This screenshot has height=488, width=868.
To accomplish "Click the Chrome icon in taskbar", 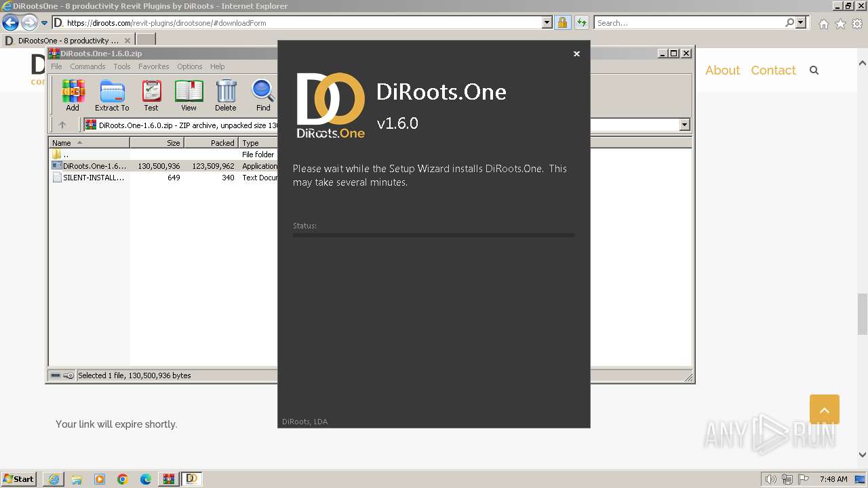I will pyautogui.click(x=123, y=479).
